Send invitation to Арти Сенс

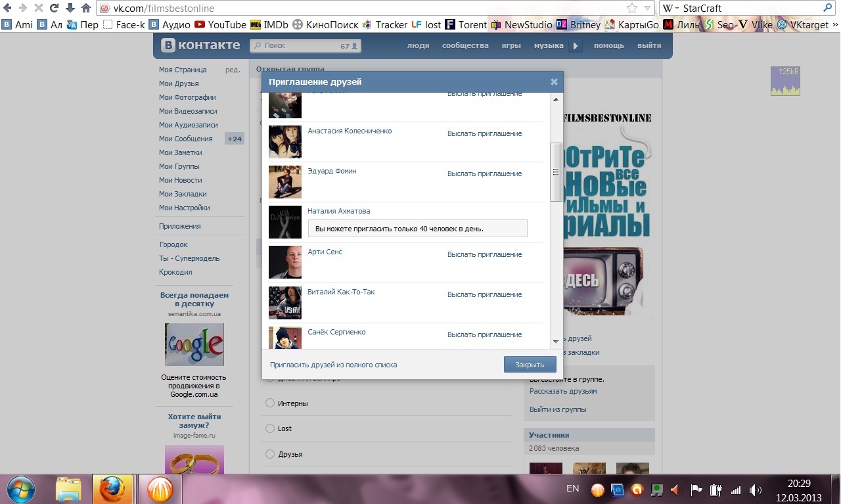point(484,254)
